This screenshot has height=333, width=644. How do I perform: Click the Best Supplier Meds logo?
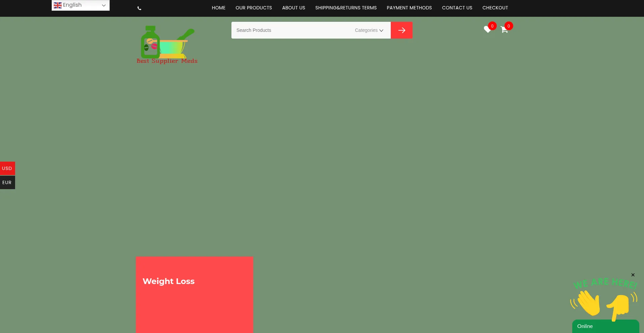click(167, 45)
